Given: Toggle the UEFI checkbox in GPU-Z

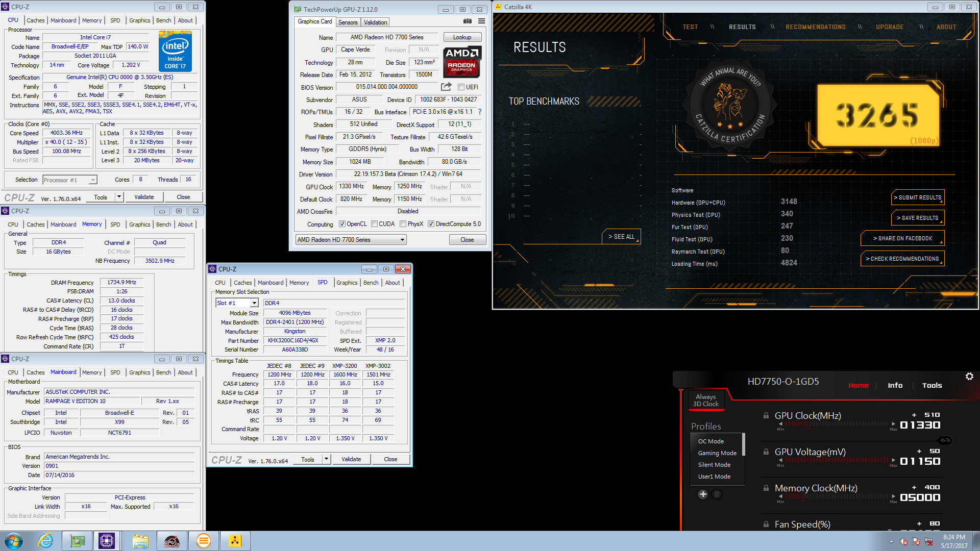Looking at the screenshot, I should pyautogui.click(x=461, y=87).
